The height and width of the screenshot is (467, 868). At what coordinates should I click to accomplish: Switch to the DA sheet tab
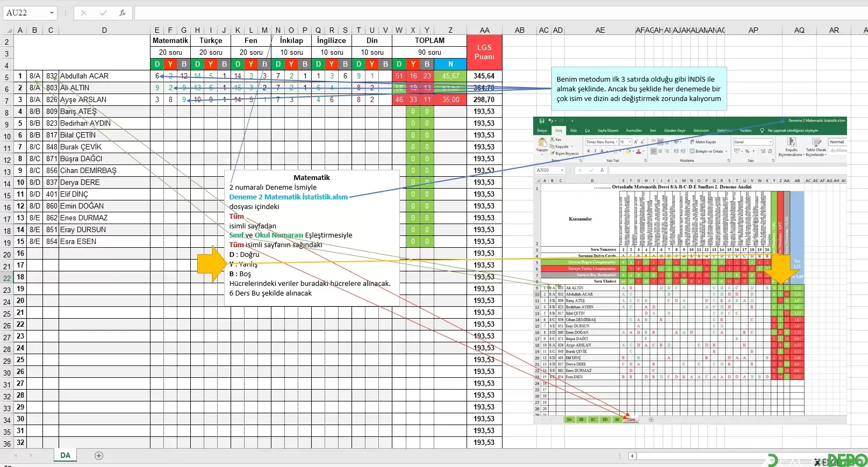coord(65,456)
